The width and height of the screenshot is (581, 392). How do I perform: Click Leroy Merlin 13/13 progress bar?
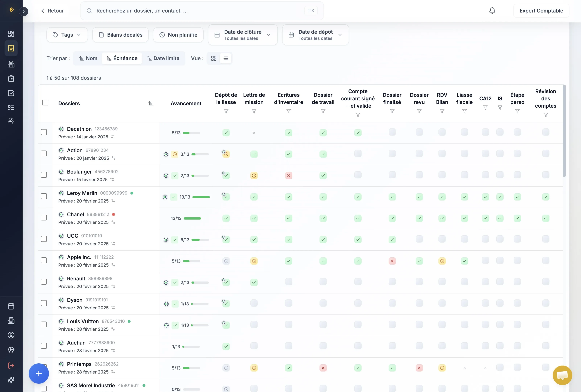point(201,197)
